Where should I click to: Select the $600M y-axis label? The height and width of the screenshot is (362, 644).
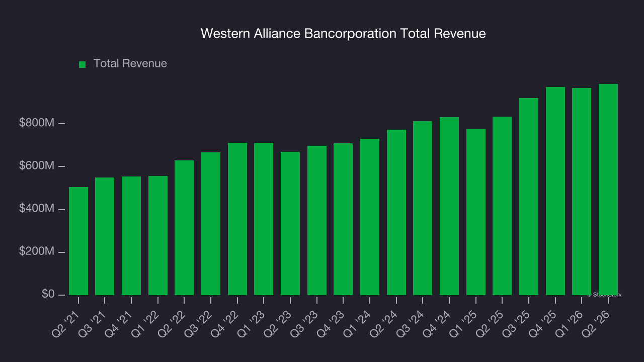(36, 166)
